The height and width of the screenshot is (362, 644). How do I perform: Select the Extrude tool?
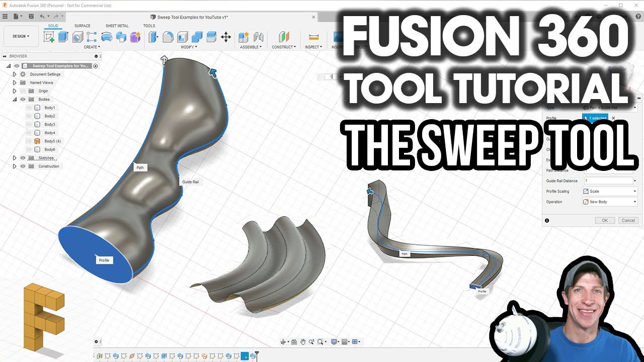point(63,37)
